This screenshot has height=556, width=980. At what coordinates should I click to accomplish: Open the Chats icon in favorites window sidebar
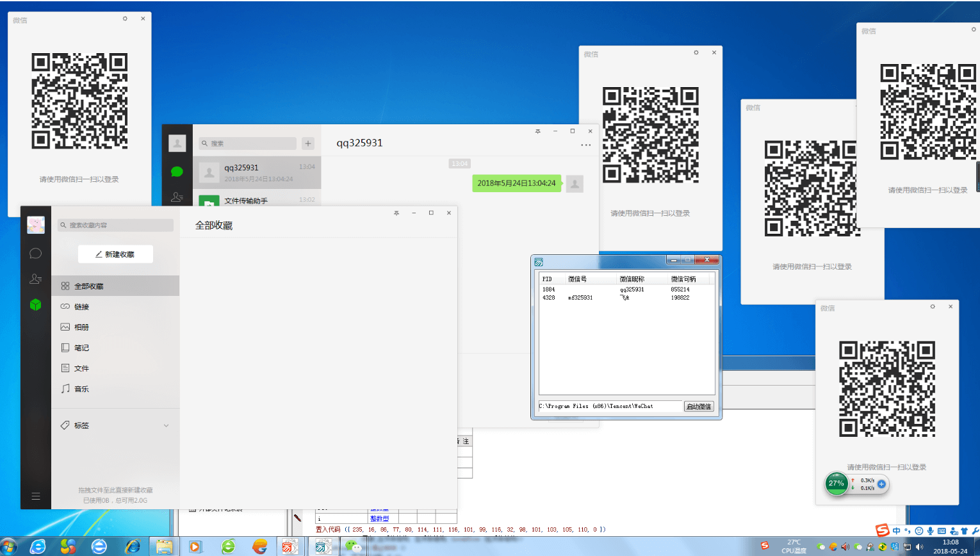coord(35,254)
